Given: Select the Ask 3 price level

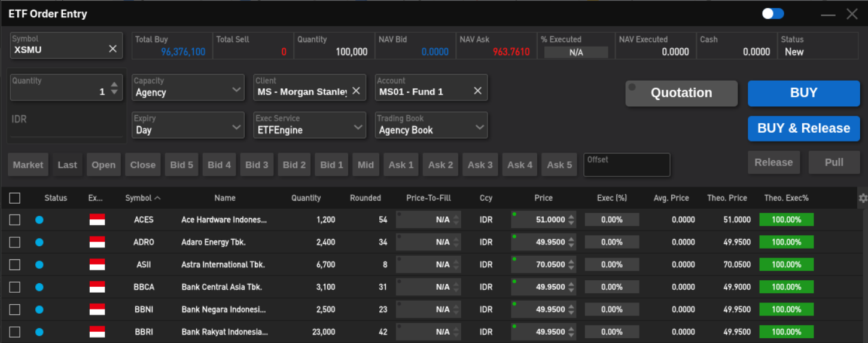Looking at the screenshot, I should 480,165.
